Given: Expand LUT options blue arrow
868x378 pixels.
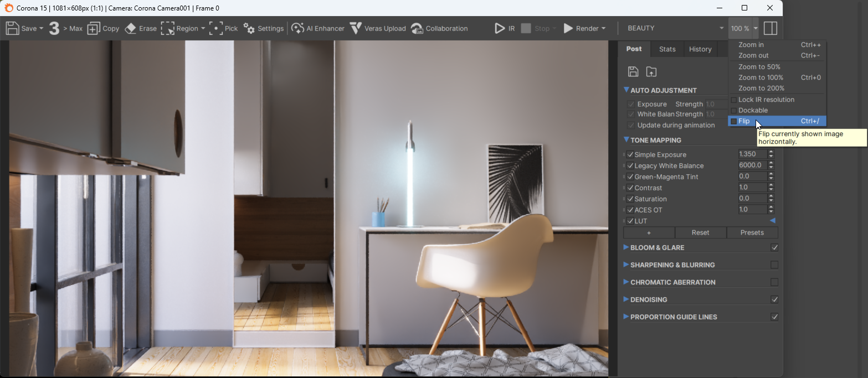Looking at the screenshot, I should [x=772, y=221].
